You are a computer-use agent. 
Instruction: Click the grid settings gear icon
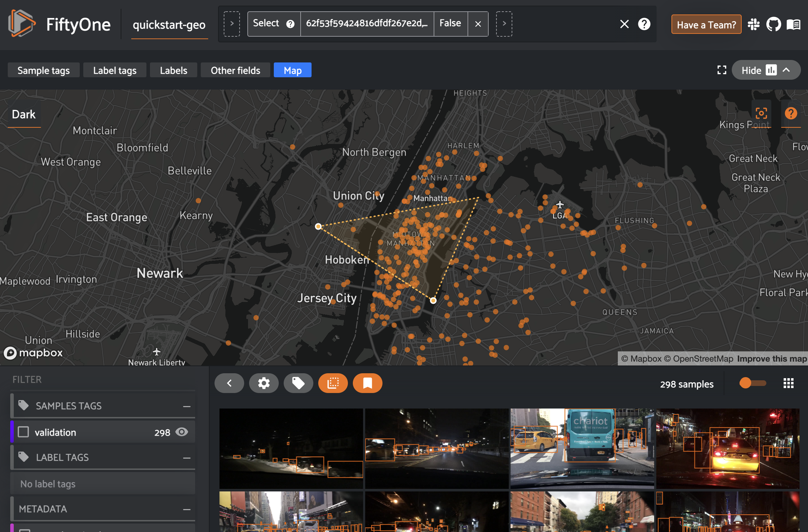264,383
